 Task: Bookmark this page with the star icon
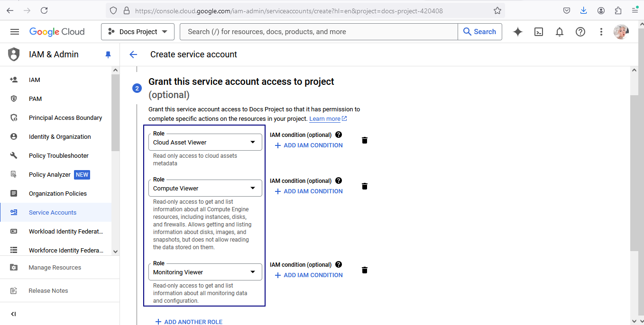tap(497, 10)
